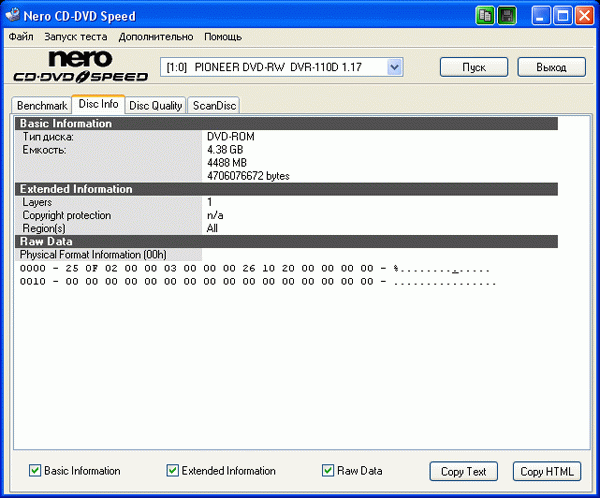600x498 pixels.
Task: Click the Nero CD-DVD Speed logo
Action: (x=81, y=67)
